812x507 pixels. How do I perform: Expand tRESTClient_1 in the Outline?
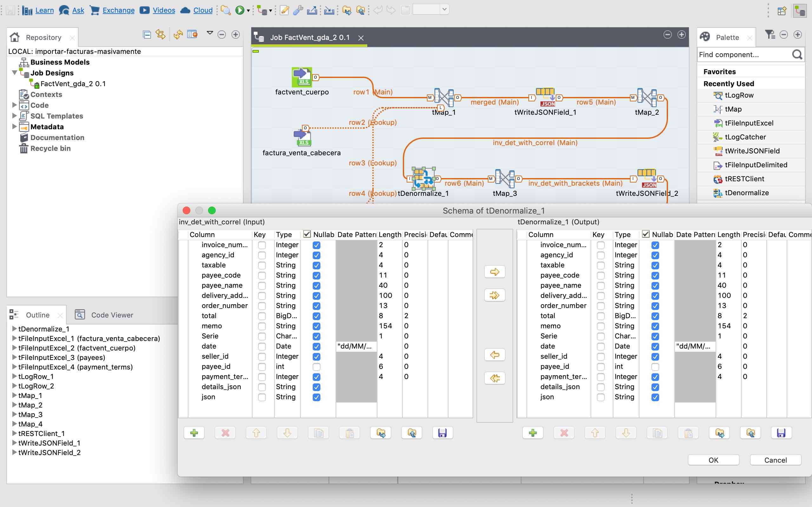(14, 433)
